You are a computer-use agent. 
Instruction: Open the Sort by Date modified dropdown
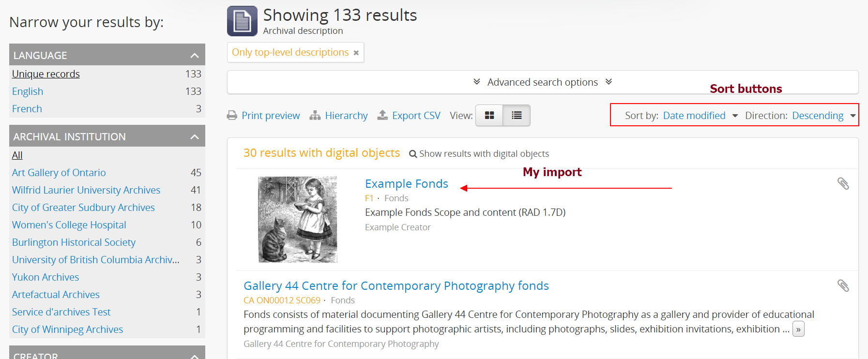(700, 116)
